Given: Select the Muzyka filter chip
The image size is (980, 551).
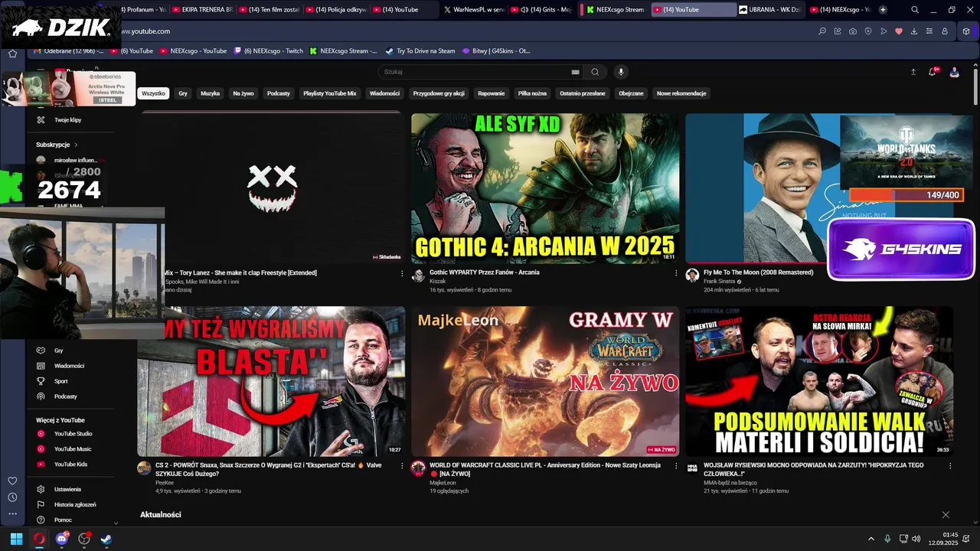Looking at the screenshot, I should pos(210,93).
